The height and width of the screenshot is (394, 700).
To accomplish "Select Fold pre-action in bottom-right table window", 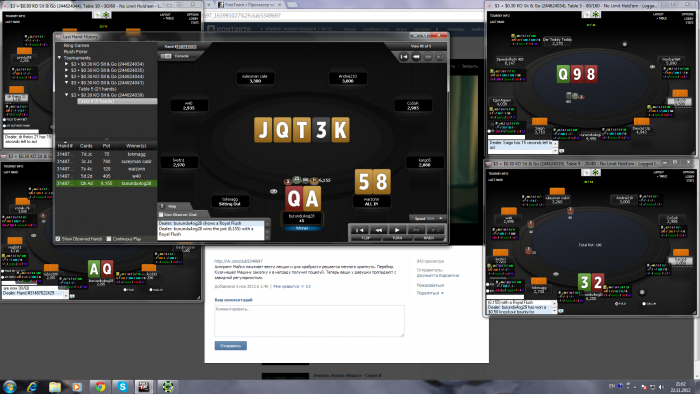I will (617, 303).
